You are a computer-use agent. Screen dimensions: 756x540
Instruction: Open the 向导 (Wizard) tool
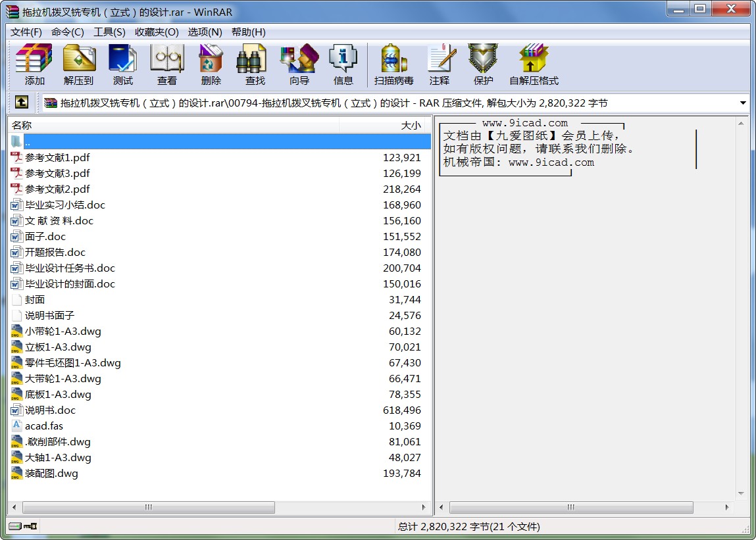coord(299,59)
